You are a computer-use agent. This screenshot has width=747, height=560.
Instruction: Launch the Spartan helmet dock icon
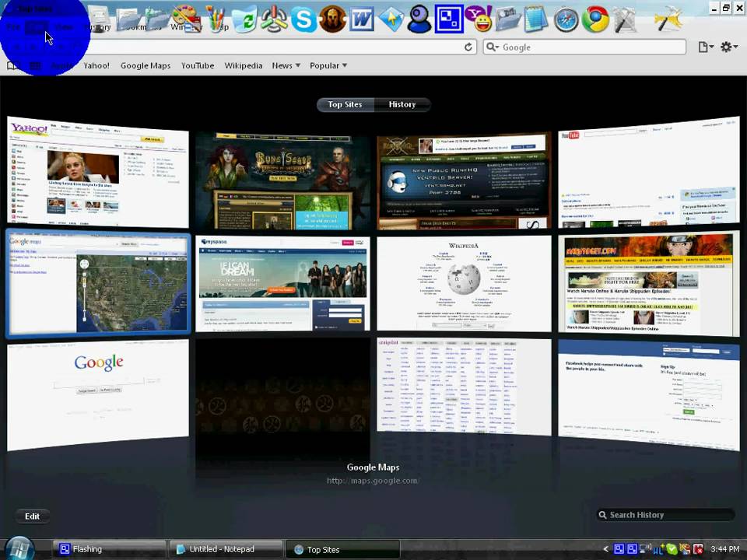click(x=332, y=19)
